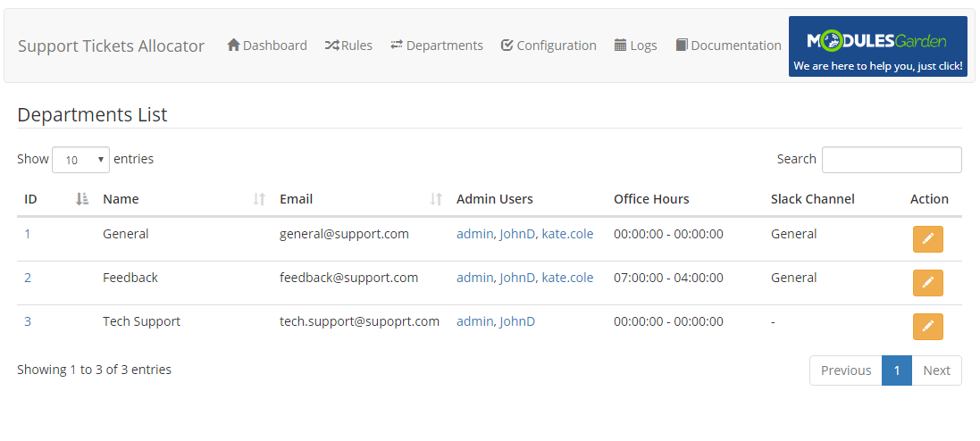Open department ID 2 link
This screenshot has height=441, width=980.
28,278
